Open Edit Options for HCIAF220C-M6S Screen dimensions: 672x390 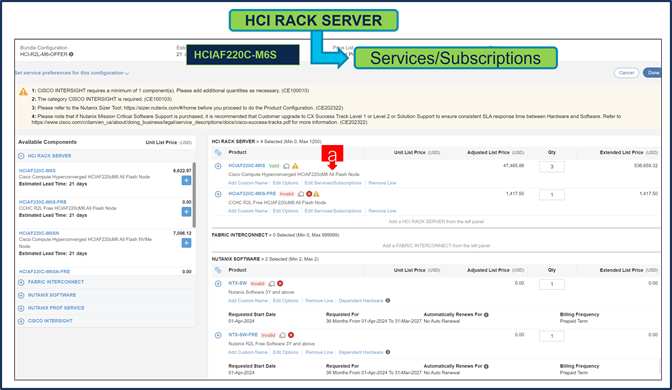coord(285,183)
